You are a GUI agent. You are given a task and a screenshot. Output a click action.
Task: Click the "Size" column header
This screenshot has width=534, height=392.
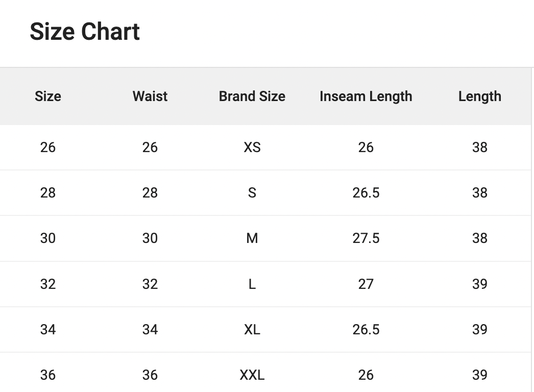[x=48, y=96]
